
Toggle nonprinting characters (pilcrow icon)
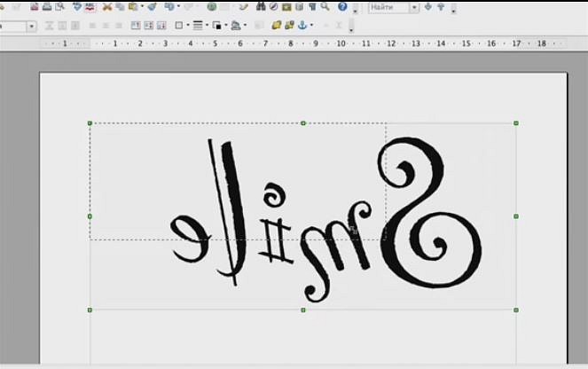pyautogui.click(x=312, y=6)
